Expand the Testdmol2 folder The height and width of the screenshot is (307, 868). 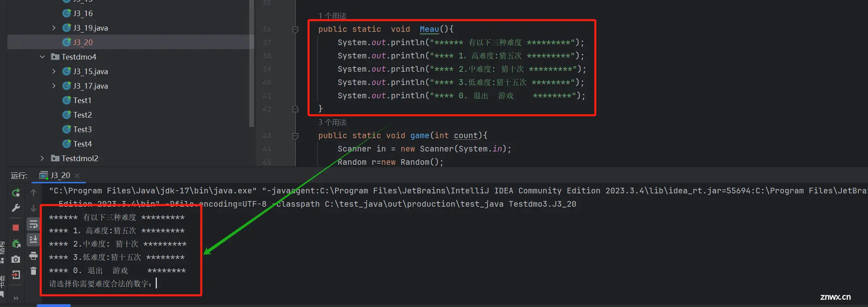(42, 158)
